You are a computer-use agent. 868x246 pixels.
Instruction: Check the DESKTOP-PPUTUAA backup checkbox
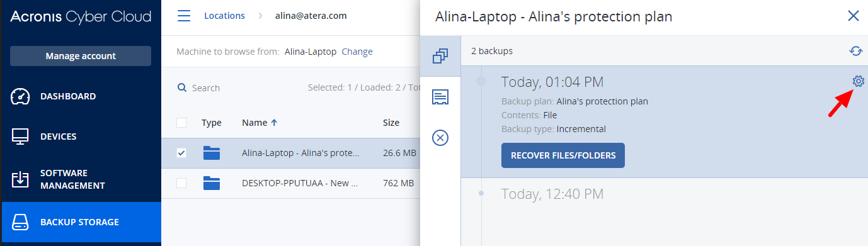[181, 183]
